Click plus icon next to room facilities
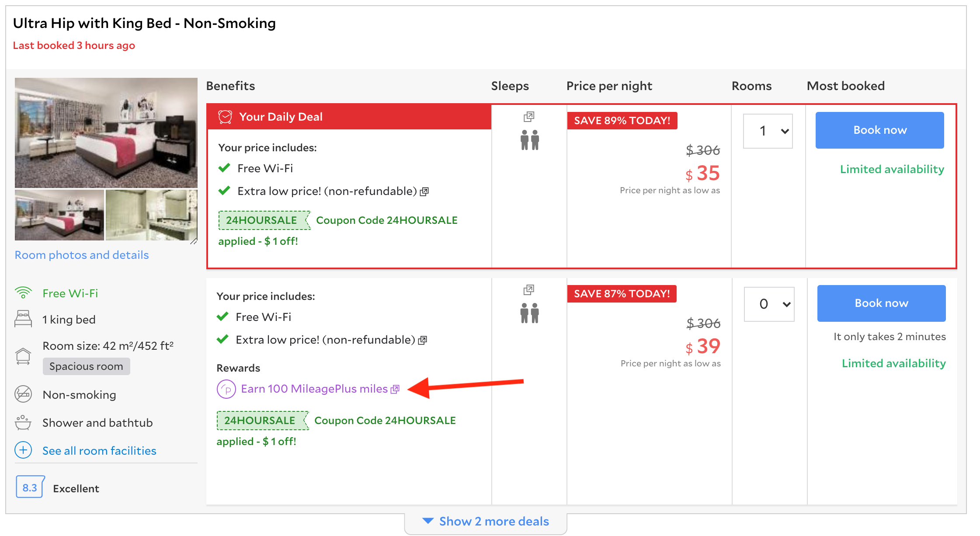The image size is (980, 536). [x=23, y=450]
